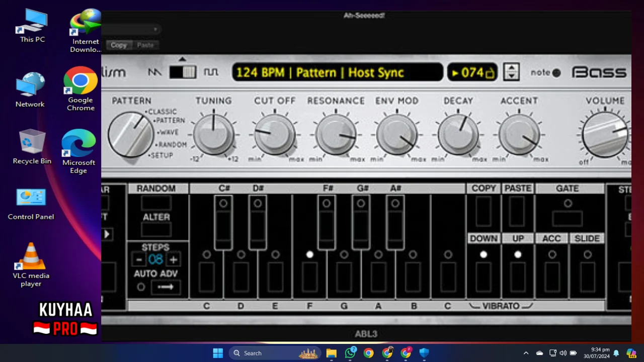Screen dimensions: 644x362
Task: Click the DECAY knob
Action: click(458, 134)
